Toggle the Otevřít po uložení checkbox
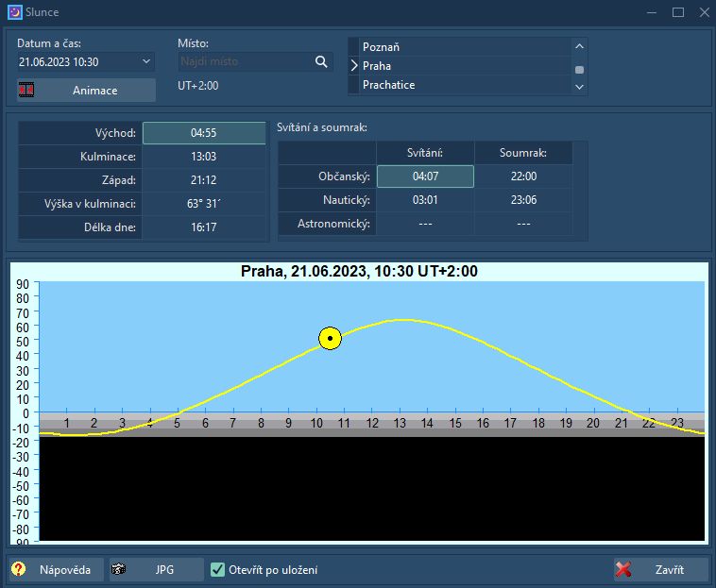 coord(217,569)
